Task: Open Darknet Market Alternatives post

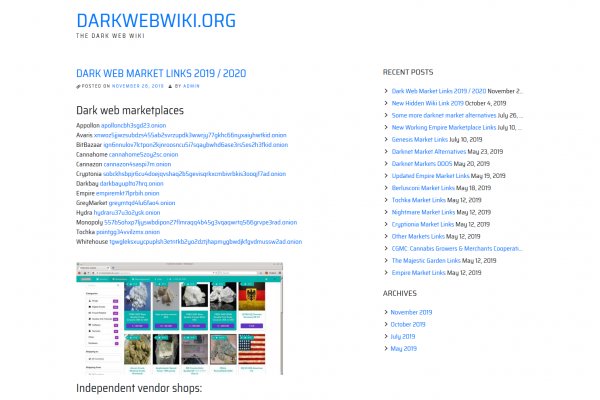Action: coord(429,152)
